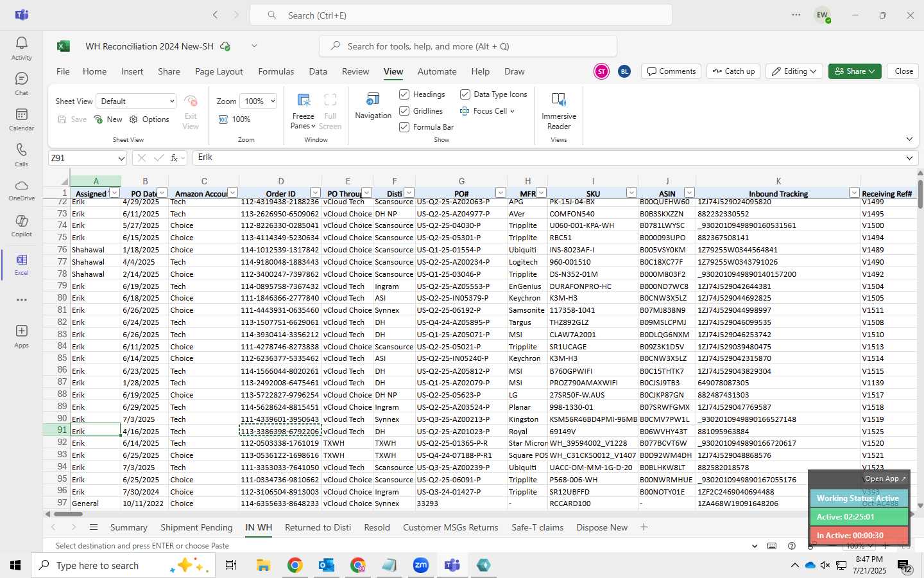Screen dimensions: 924x578
Task: Open Order ID column filter dropdown
Action: coord(315,193)
